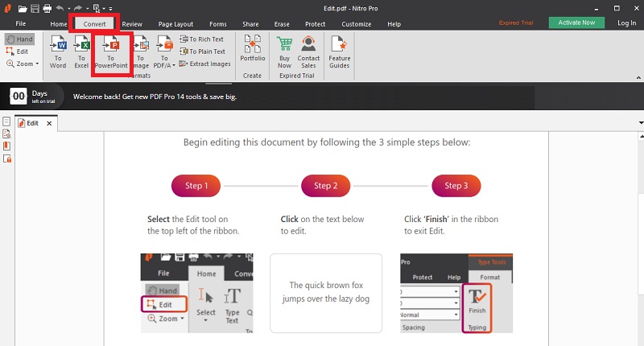This screenshot has height=346, width=644.
Task: Open the File menu
Action: [x=21, y=24]
